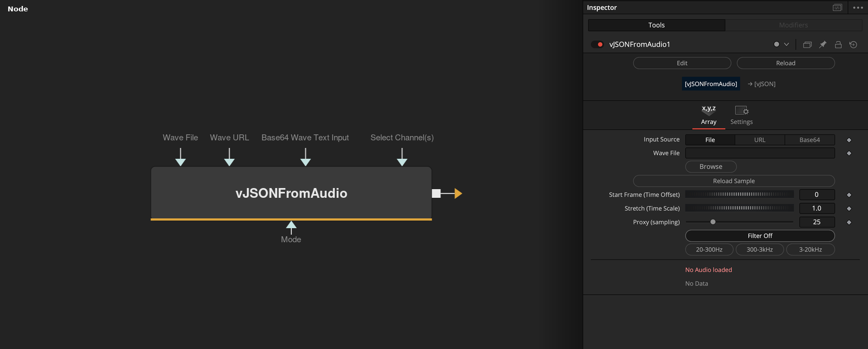Pin the vJSONFromAudio1 tool in the Inspector
The height and width of the screenshot is (349, 868).
point(822,44)
